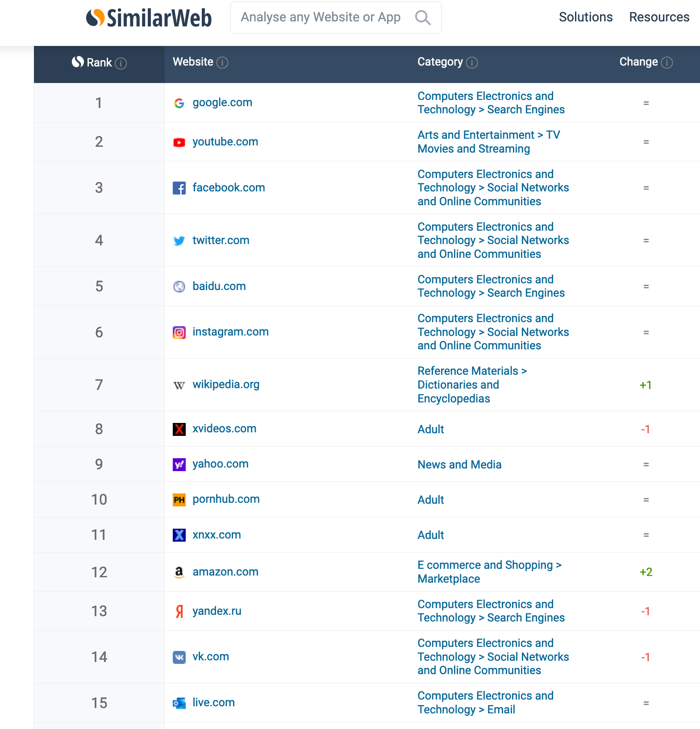Click the Instagram favicon icon
This screenshot has height=729, width=700.
pyautogui.click(x=179, y=332)
